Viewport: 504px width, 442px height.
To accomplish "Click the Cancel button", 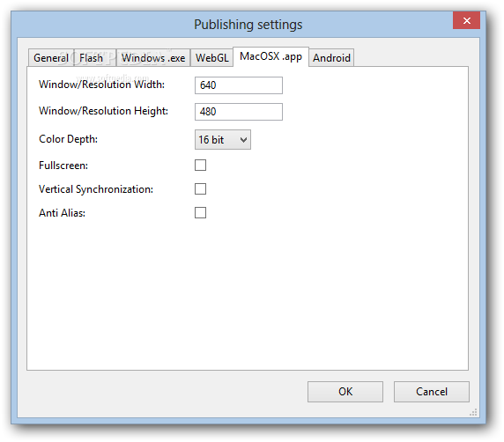I will [432, 392].
